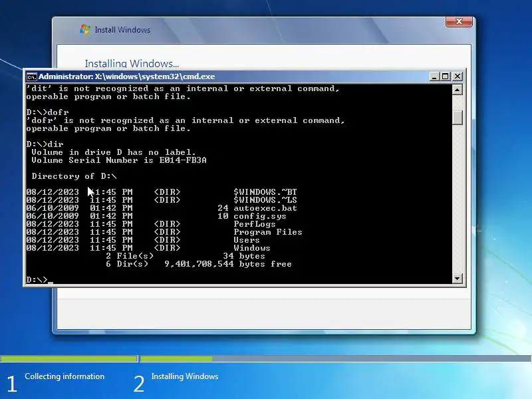This screenshot has width=532, height=399.
Task: Click the step 2 installation progress bar
Action: (336, 358)
